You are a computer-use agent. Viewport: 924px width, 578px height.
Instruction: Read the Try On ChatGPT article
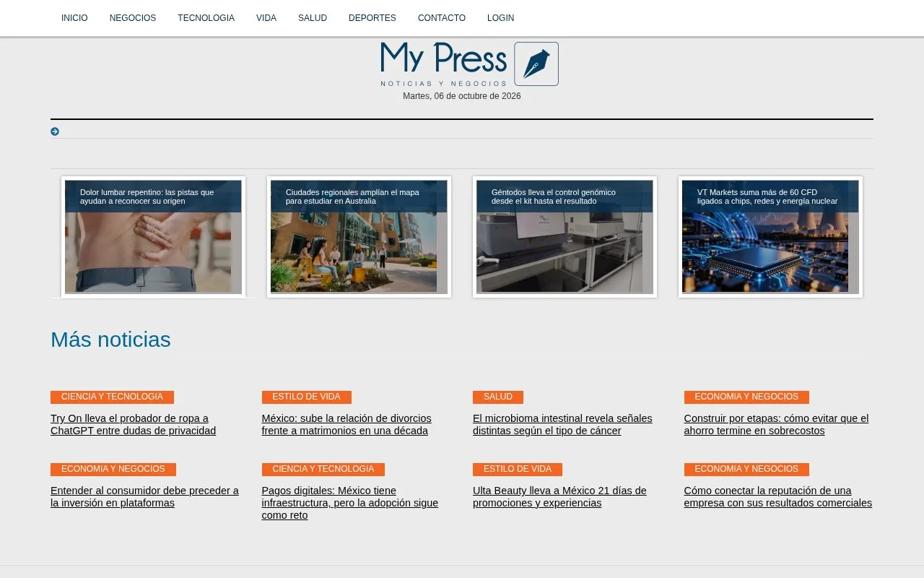coord(134,425)
